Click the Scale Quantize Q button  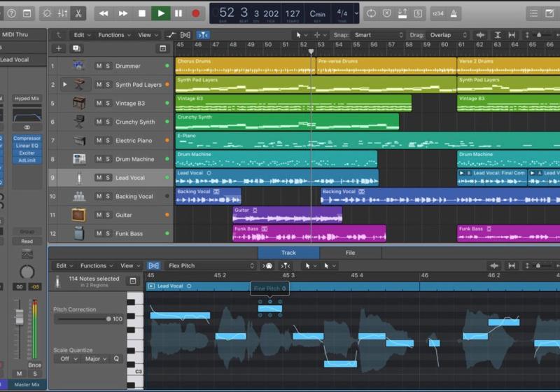point(116,359)
